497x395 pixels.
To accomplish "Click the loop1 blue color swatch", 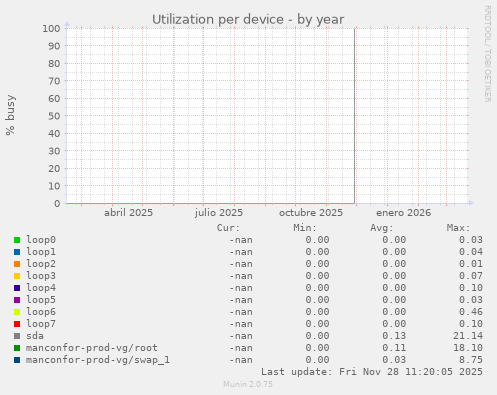I will [x=17, y=252].
